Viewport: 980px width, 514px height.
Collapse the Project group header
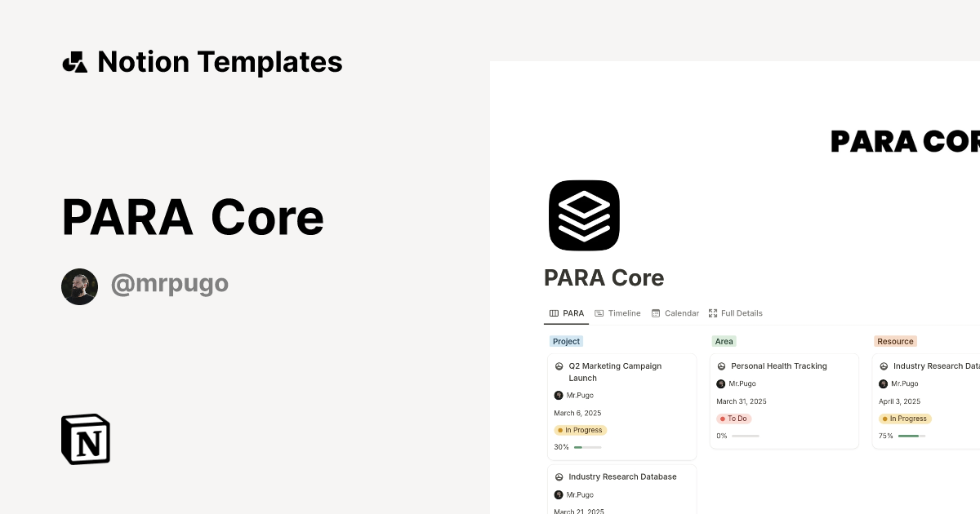pos(566,341)
